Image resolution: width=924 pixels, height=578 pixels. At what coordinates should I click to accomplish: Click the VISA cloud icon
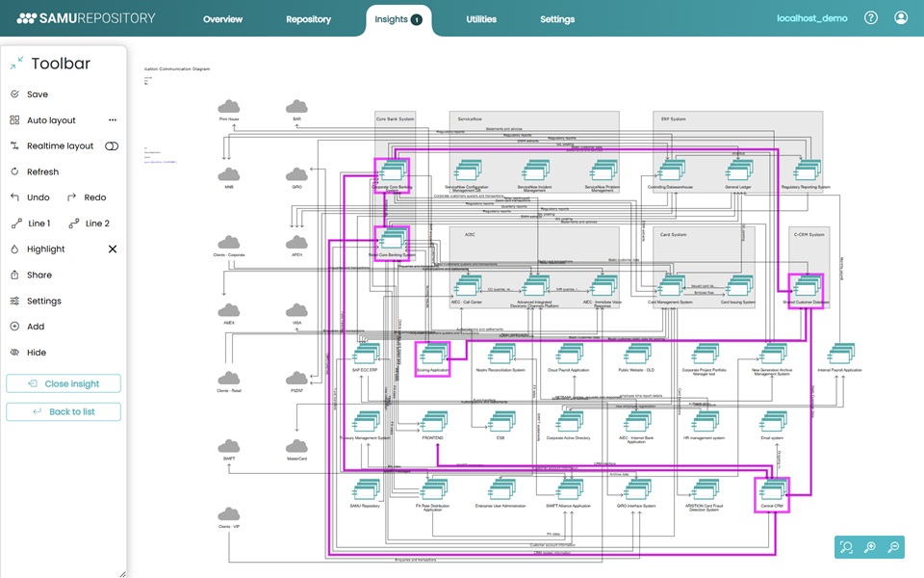296,310
